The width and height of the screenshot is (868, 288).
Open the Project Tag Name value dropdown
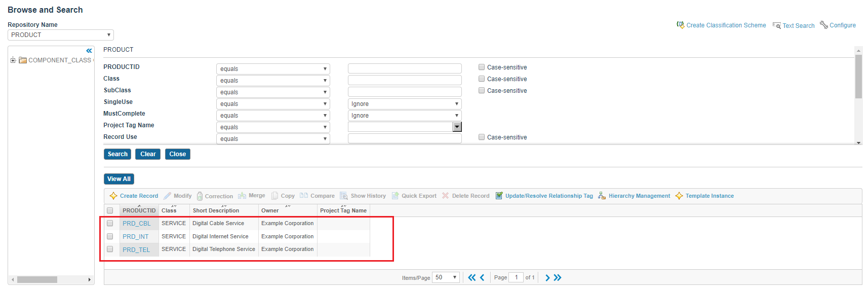457,127
